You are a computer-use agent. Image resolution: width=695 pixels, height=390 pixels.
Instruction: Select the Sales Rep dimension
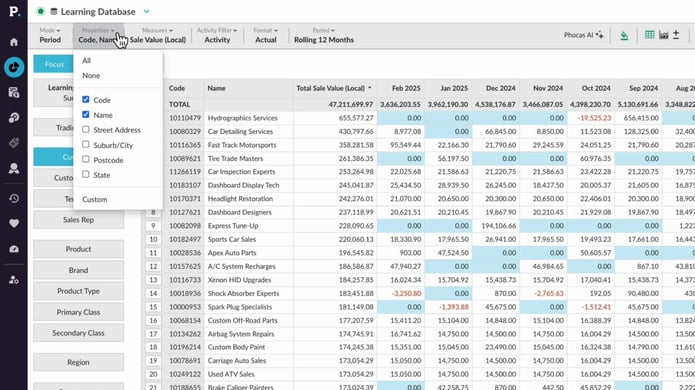tap(78, 220)
